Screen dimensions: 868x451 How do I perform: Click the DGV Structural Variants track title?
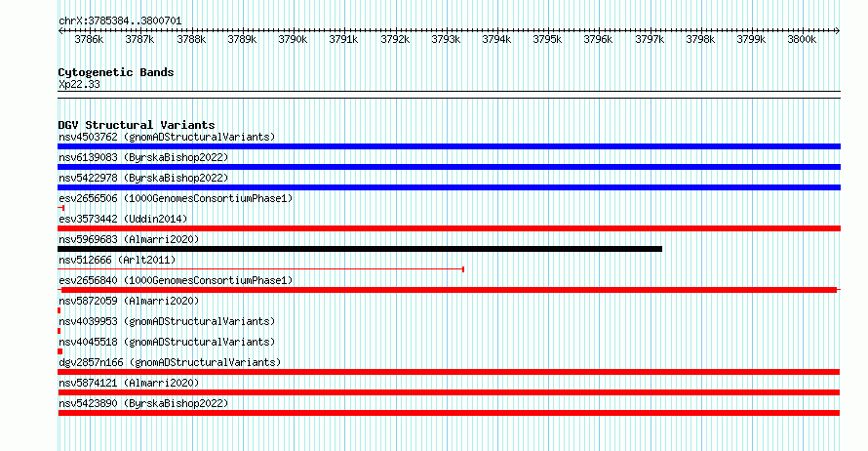pos(137,125)
